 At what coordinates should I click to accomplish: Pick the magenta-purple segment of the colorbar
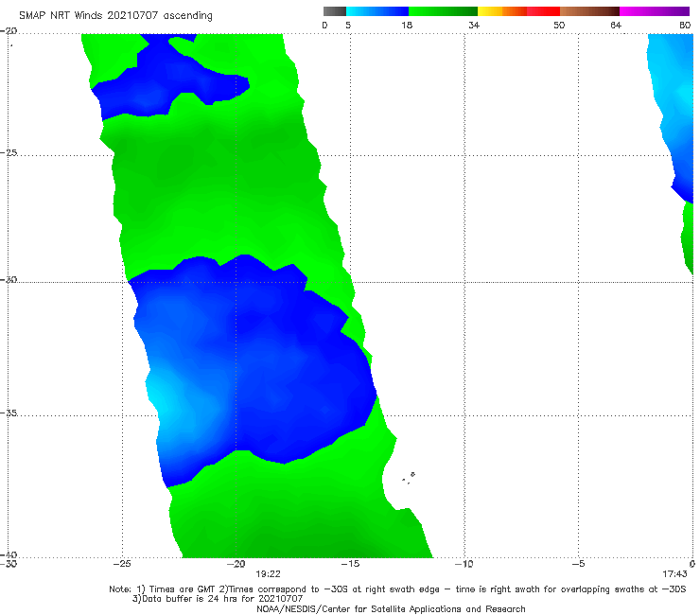tap(655, 11)
